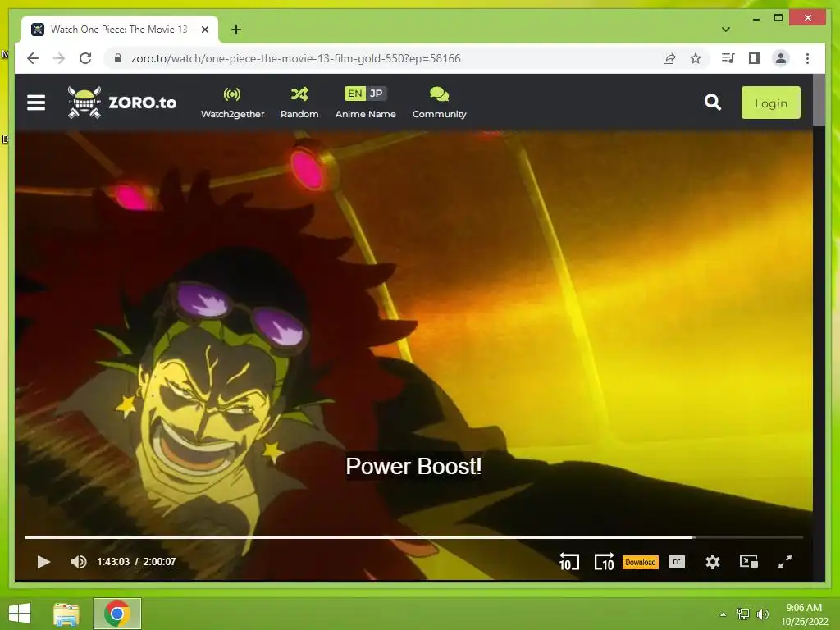Image resolution: width=840 pixels, height=630 pixels.
Task: Select the Watch One Piece tab
Action: click(x=120, y=30)
